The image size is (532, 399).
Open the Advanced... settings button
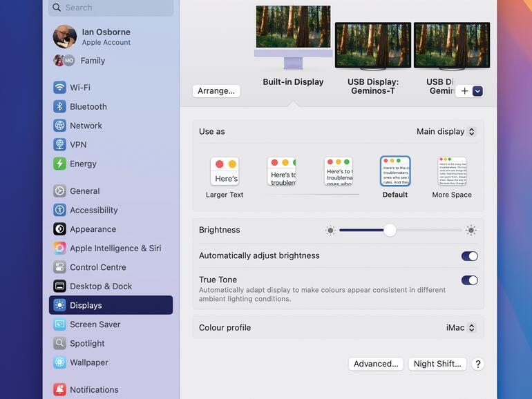tap(376, 364)
